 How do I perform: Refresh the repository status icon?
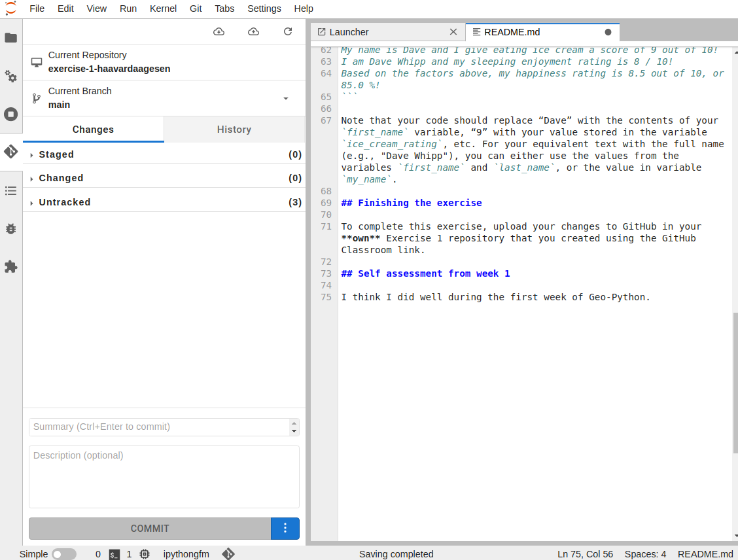pyautogui.click(x=288, y=31)
